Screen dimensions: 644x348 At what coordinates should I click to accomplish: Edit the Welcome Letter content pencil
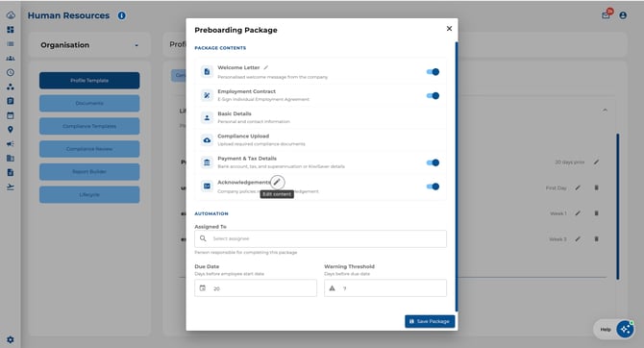click(265, 67)
